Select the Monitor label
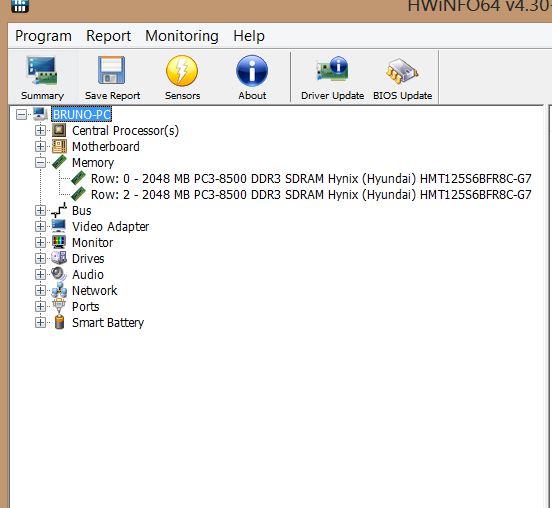Image resolution: width=552 pixels, height=508 pixels. 93,243
